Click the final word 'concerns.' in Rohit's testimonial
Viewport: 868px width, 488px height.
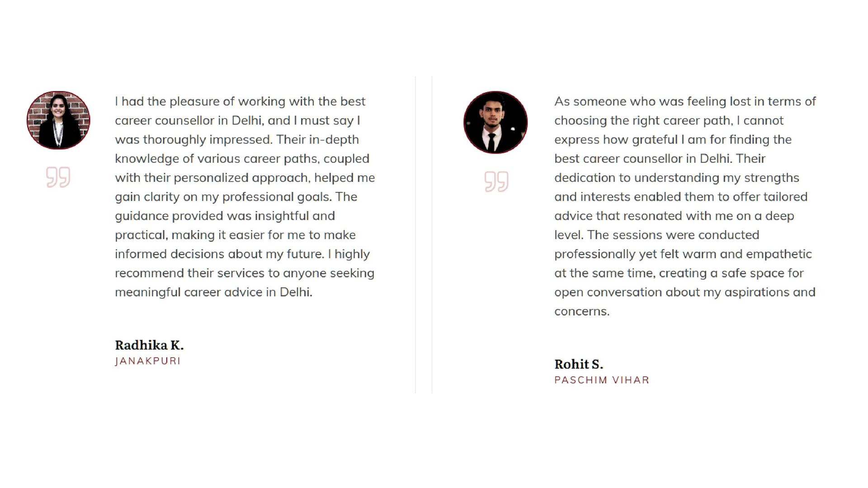582,311
